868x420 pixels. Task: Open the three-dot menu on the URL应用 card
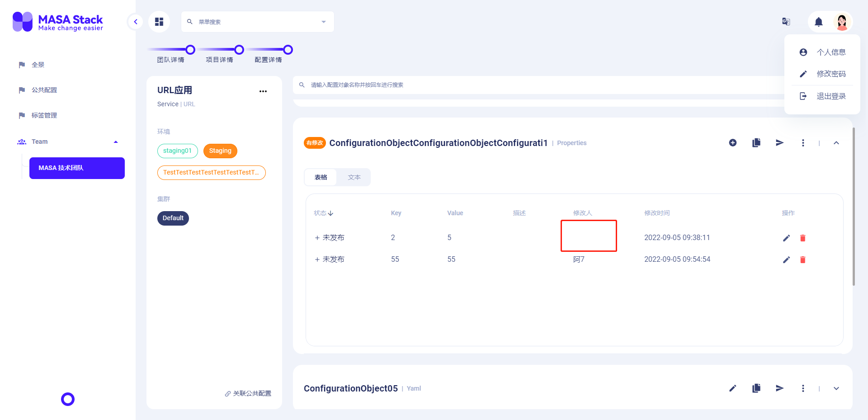coord(263,91)
